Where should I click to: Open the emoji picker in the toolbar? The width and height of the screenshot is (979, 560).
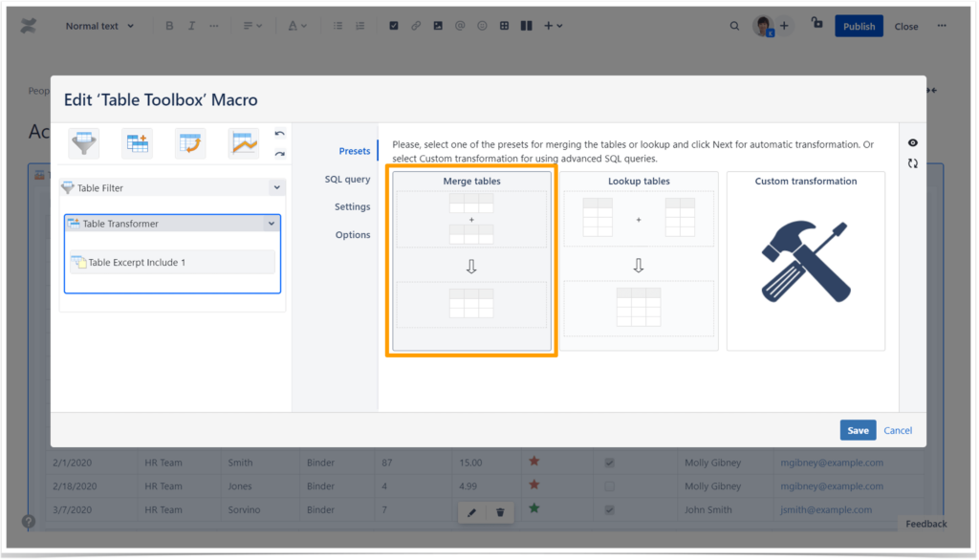click(x=480, y=26)
